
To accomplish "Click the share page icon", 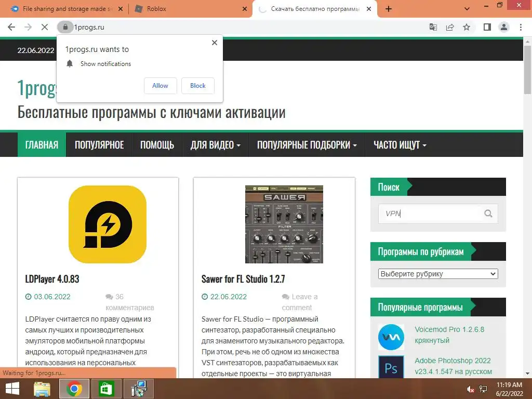I will point(450,27).
